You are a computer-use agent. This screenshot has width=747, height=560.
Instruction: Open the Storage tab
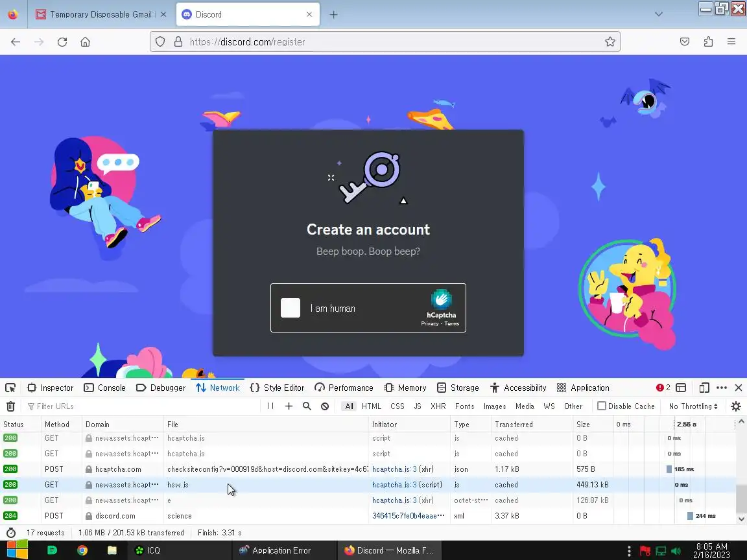[458, 388]
